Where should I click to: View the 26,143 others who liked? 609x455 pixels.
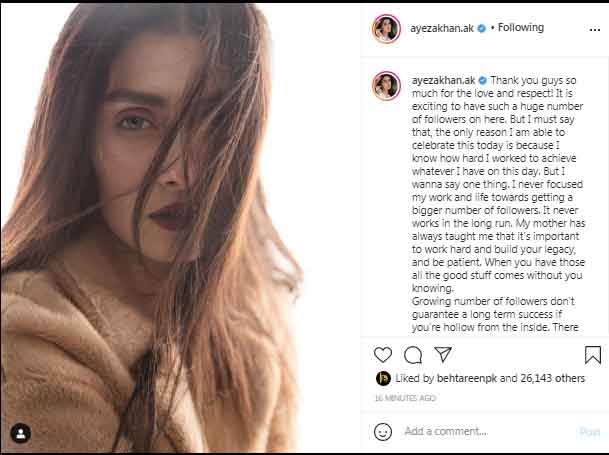click(552, 380)
